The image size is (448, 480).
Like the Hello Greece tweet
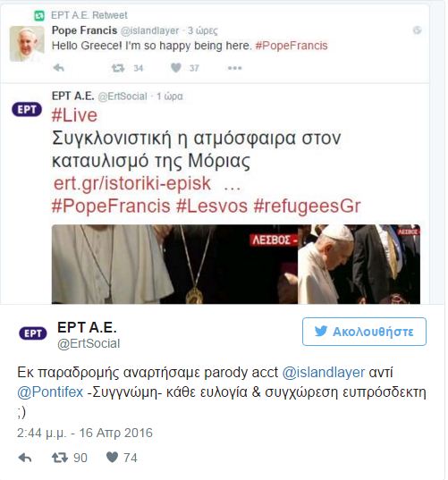[176, 68]
